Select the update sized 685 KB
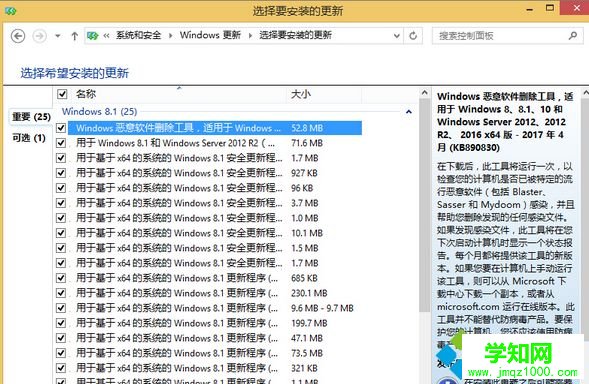Screen dimensions: 589x384 (x=215, y=278)
